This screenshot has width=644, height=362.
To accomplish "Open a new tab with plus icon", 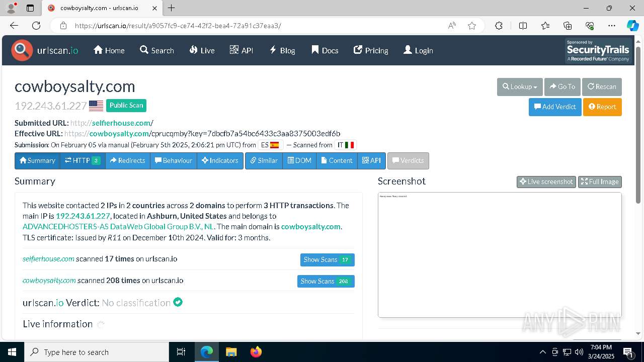I will (172, 8).
